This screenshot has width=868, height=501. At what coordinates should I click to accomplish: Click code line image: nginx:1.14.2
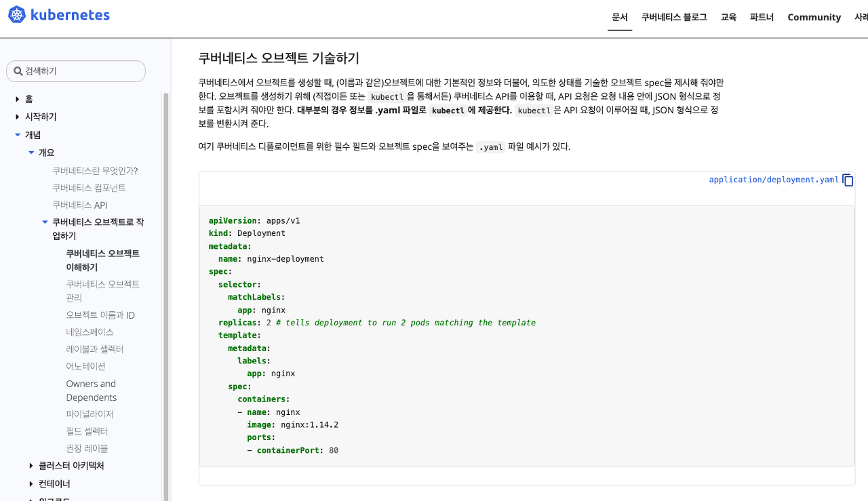click(x=292, y=425)
